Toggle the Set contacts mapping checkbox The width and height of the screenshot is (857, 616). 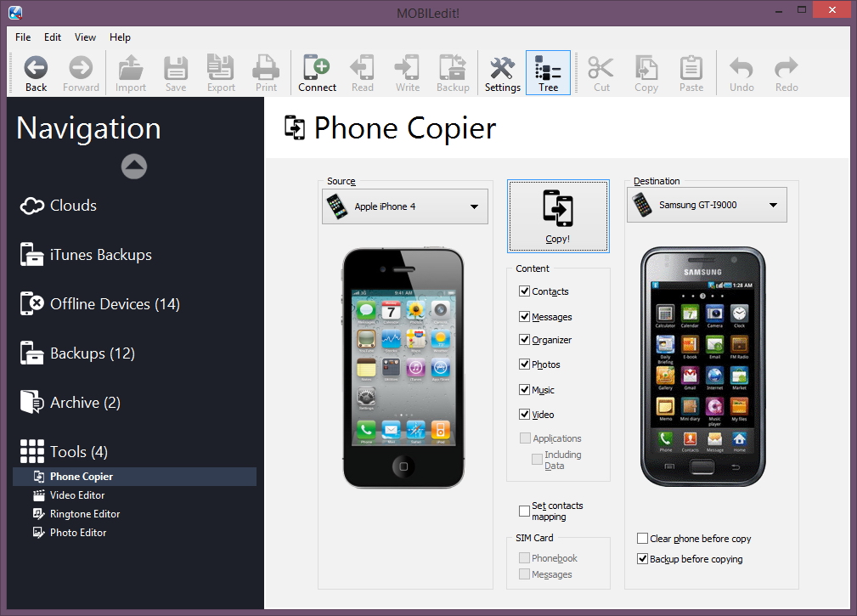click(525, 511)
